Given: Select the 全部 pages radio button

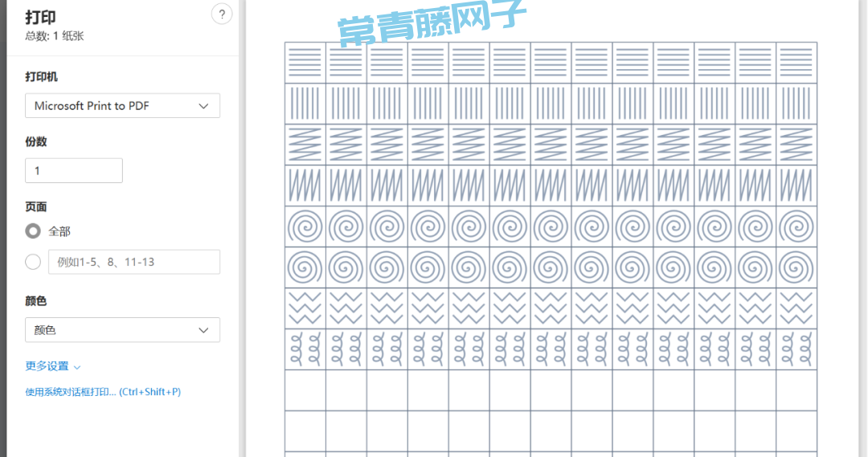Looking at the screenshot, I should click(x=33, y=231).
